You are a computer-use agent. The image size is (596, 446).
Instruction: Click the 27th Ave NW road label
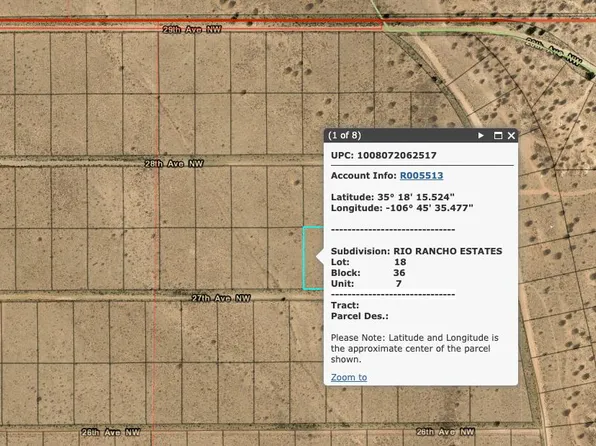pyautogui.click(x=221, y=298)
